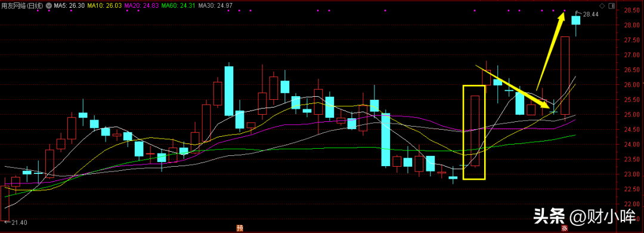
Task: Click the 27.00 price axis label
Action: click(632, 55)
